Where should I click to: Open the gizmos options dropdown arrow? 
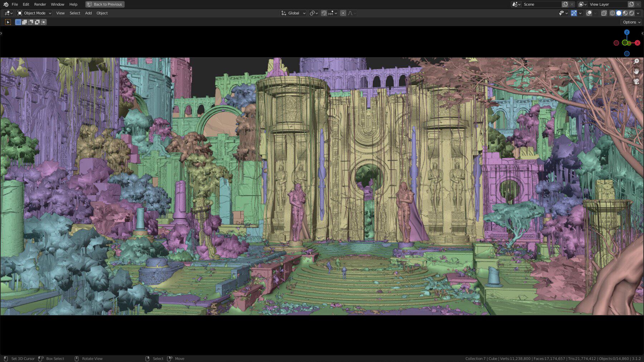point(580,13)
